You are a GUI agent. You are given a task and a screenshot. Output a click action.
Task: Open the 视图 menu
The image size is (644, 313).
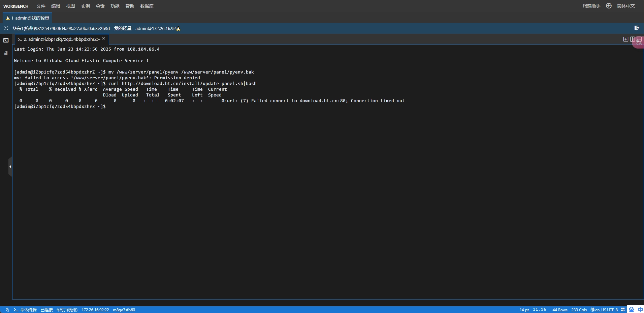point(70,6)
